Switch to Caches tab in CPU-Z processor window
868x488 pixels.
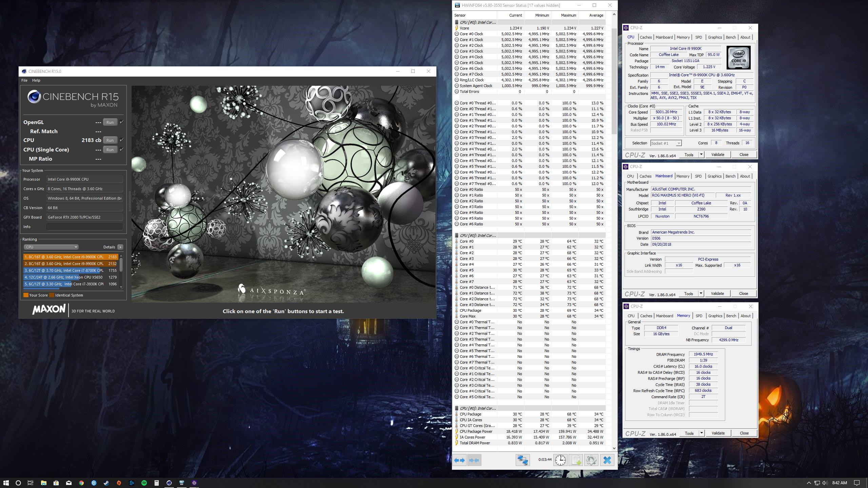click(646, 37)
